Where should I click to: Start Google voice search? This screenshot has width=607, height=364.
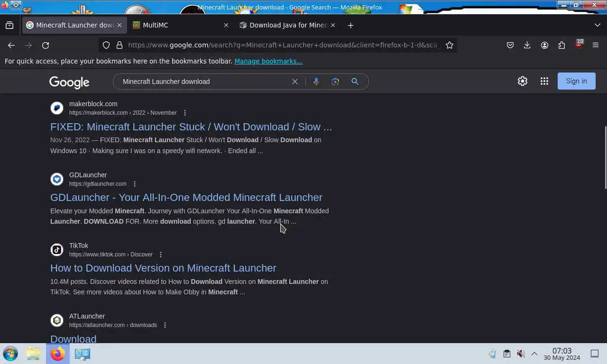[316, 82]
